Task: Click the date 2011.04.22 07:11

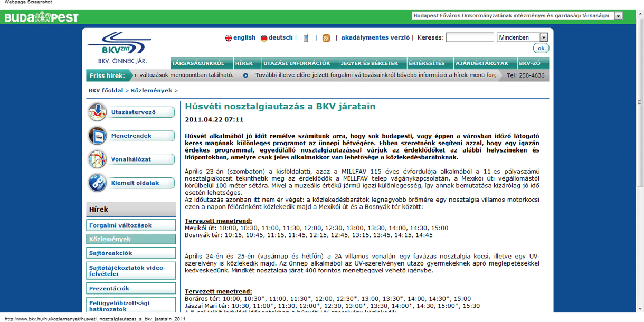Action: (214, 120)
